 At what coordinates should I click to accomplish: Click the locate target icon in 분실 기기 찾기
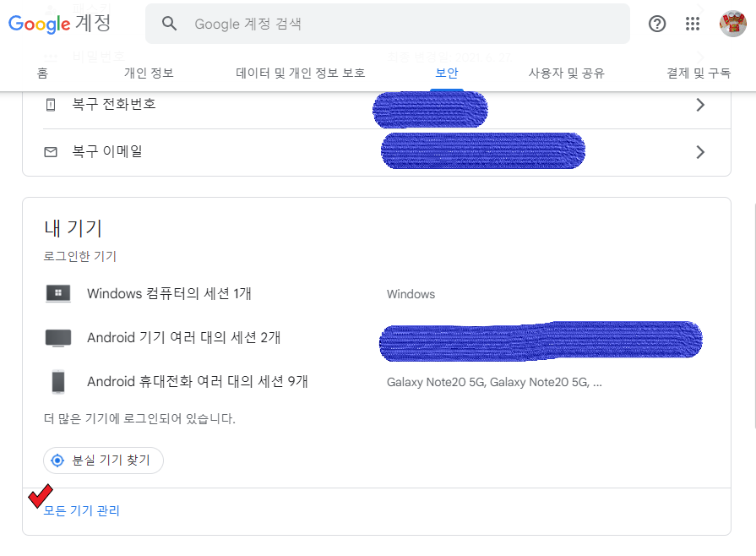click(x=57, y=461)
